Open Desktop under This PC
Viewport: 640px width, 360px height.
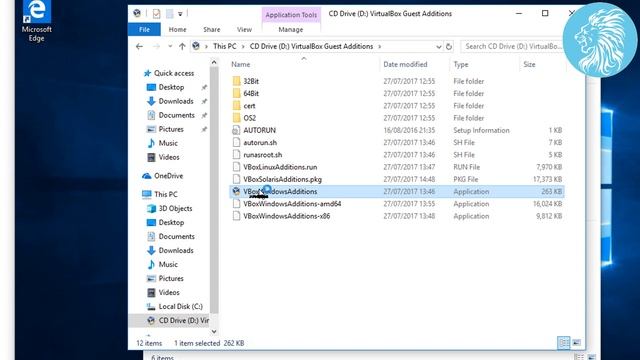point(171,222)
